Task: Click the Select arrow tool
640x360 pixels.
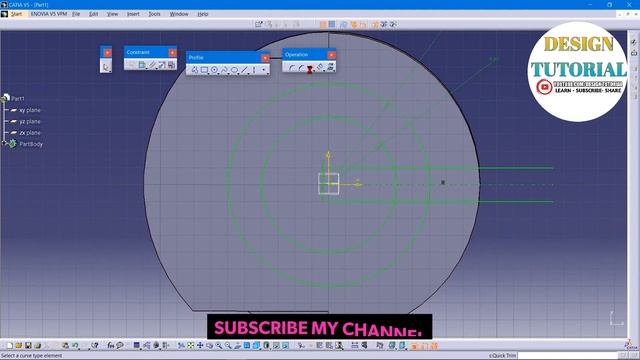Action: pyautogui.click(x=106, y=67)
